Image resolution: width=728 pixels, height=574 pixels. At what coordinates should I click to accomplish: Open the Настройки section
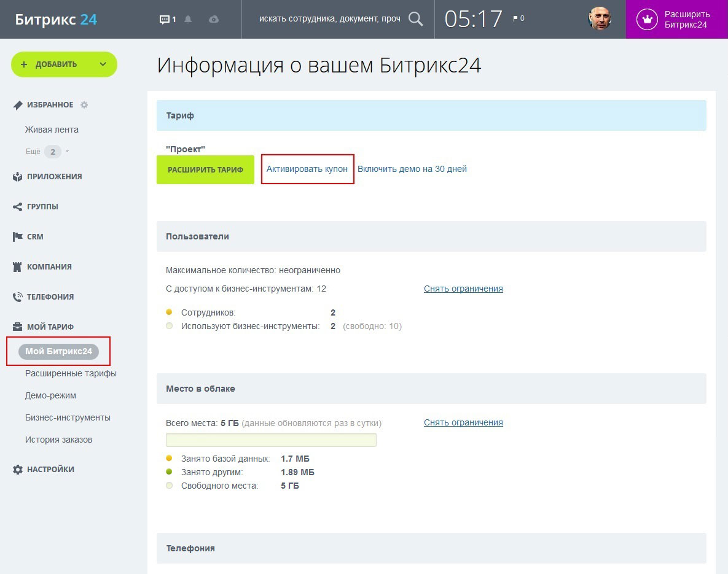tap(50, 469)
